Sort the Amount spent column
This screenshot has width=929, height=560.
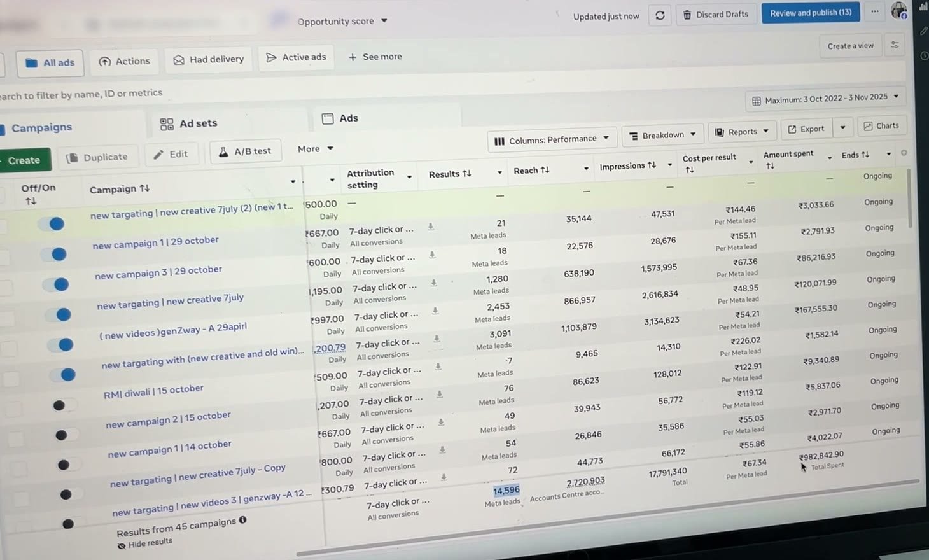pyautogui.click(x=770, y=166)
